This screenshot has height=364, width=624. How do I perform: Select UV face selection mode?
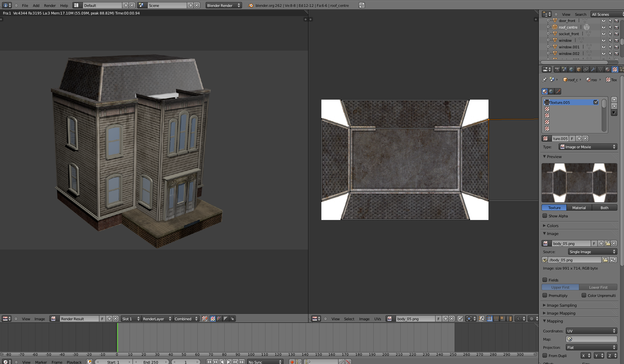click(x=503, y=319)
